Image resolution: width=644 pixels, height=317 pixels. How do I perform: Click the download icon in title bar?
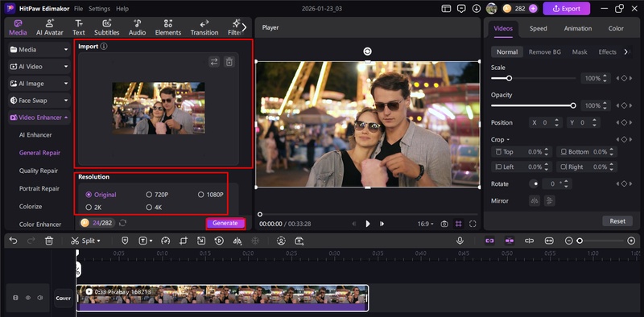click(476, 8)
